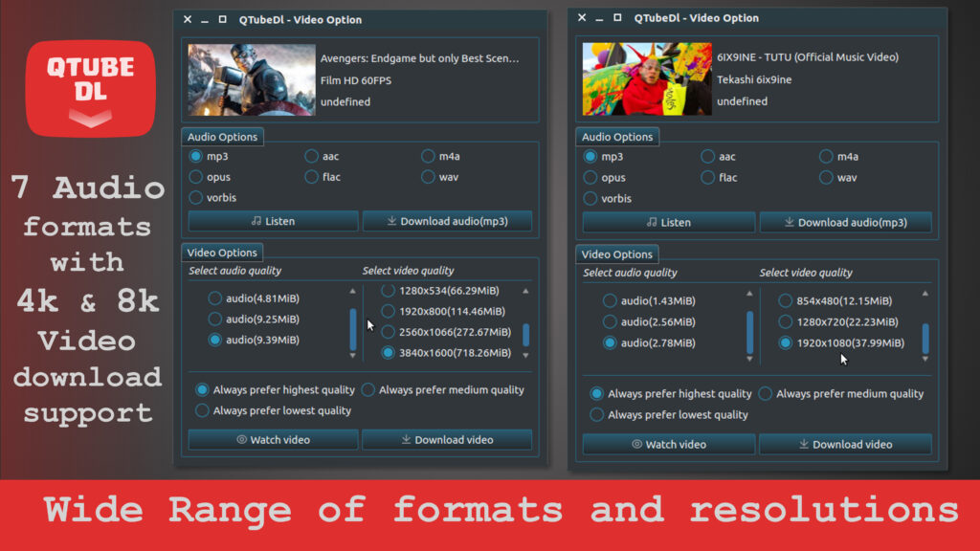Click Watch video in left window
Viewport: 980px width, 551px height.
tap(273, 440)
